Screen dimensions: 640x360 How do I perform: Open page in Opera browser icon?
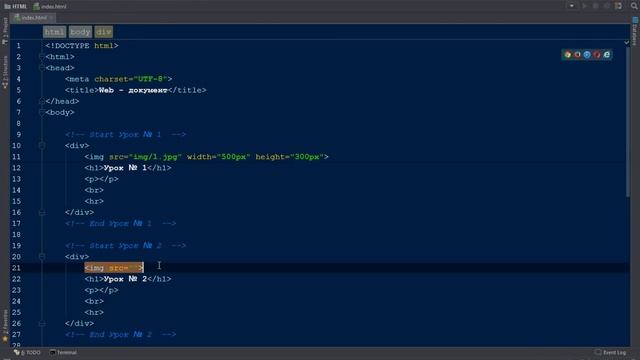click(597, 54)
